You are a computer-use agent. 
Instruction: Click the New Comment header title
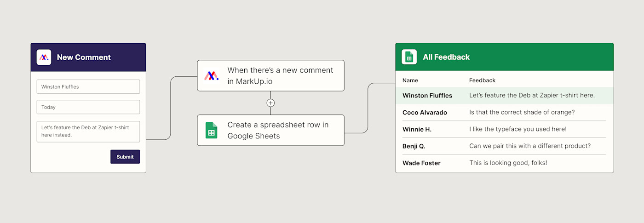pyautogui.click(x=84, y=57)
